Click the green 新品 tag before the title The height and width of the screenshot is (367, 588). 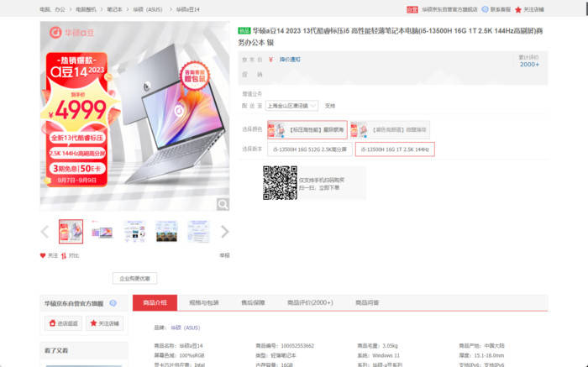(244, 31)
